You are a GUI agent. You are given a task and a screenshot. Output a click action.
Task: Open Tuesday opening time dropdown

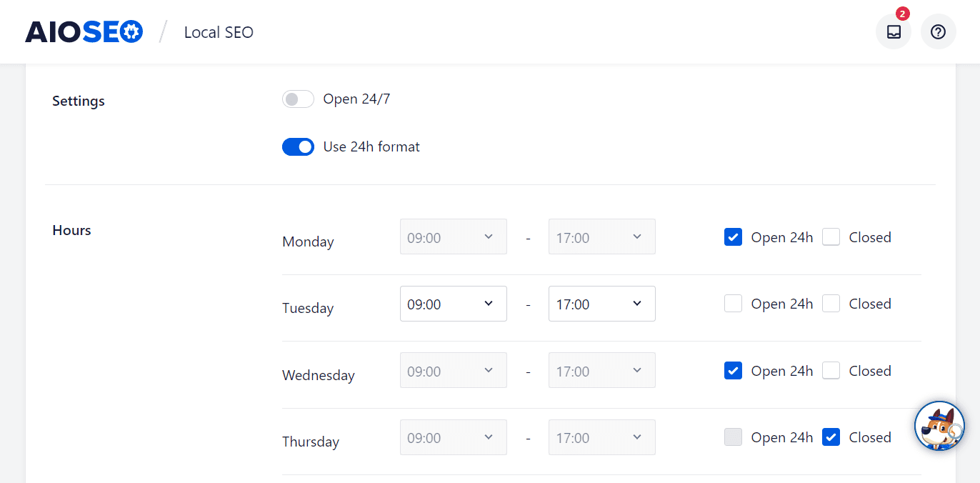[453, 304]
